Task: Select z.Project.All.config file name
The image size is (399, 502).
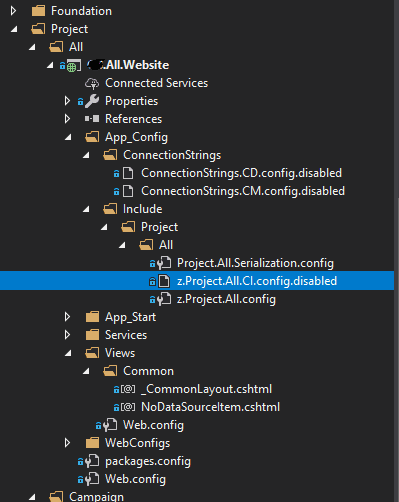Action: [x=226, y=299]
